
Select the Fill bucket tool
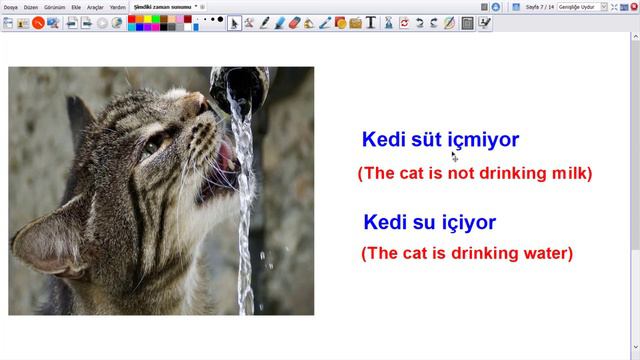(309, 23)
